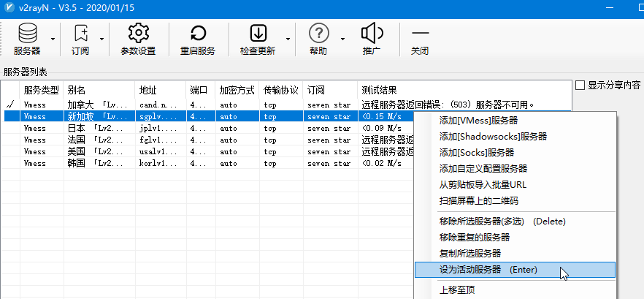
Task: Click address cell cand.n...
Action: [158, 105]
